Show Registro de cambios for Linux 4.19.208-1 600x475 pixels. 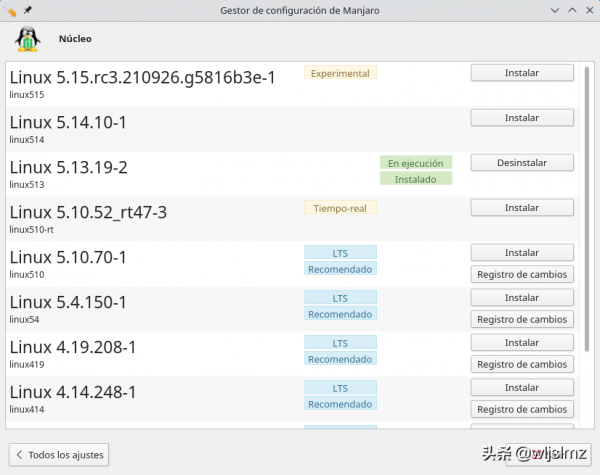(521, 365)
